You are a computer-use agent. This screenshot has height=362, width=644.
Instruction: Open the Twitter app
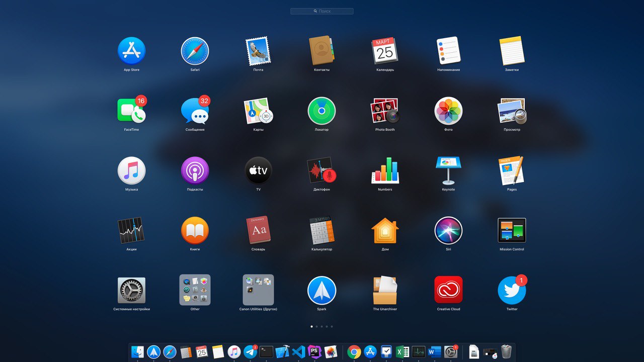tap(512, 290)
